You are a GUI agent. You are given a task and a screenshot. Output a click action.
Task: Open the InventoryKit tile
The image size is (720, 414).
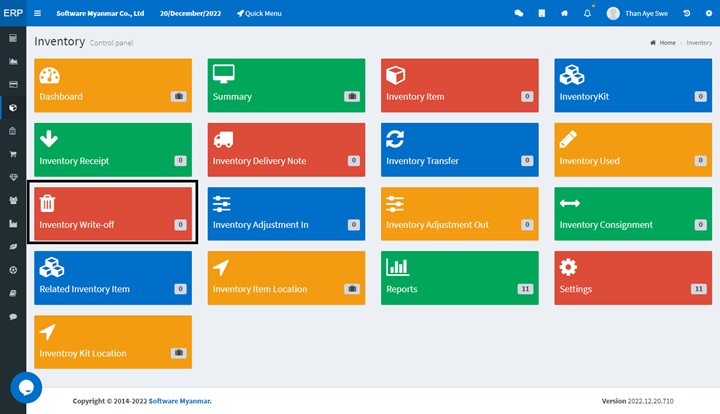633,85
